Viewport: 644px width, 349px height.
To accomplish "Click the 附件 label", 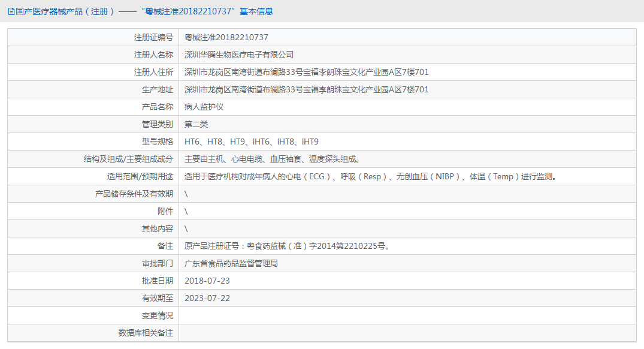I will coord(165,211).
